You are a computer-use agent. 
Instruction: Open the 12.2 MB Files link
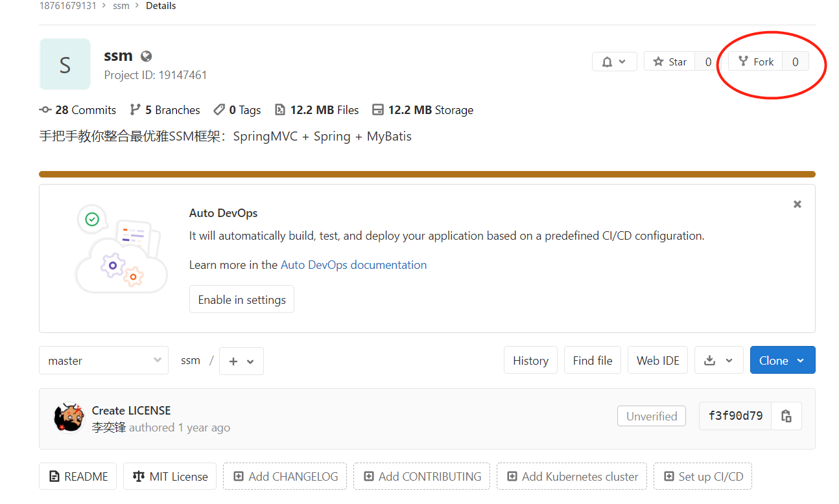point(316,110)
